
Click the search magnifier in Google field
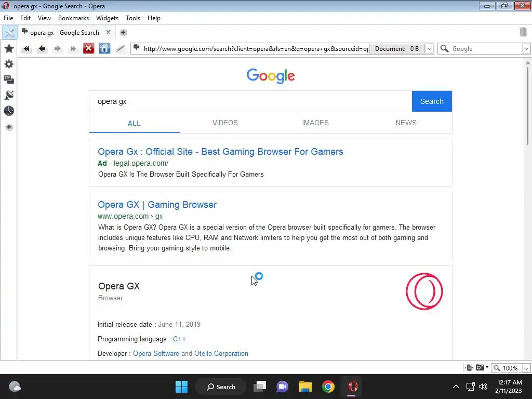click(x=444, y=48)
